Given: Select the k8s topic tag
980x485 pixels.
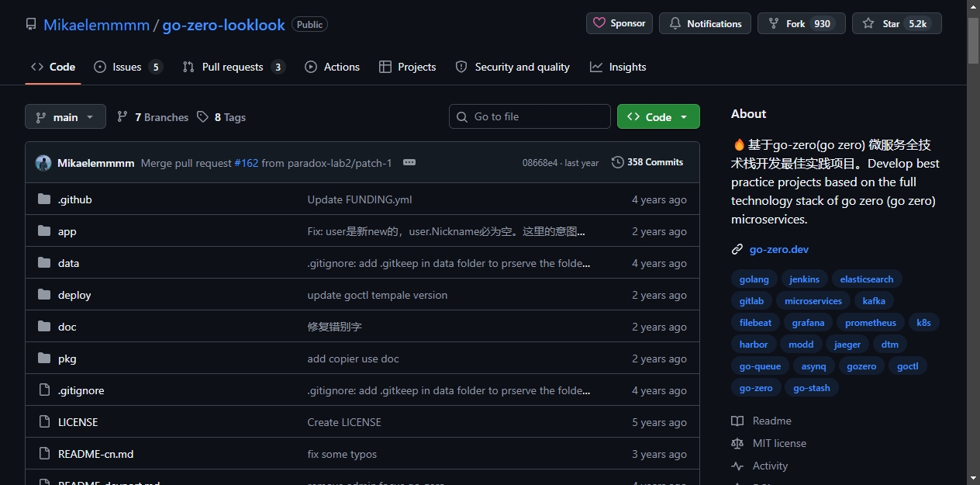Looking at the screenshot, I should coord(923,323).
